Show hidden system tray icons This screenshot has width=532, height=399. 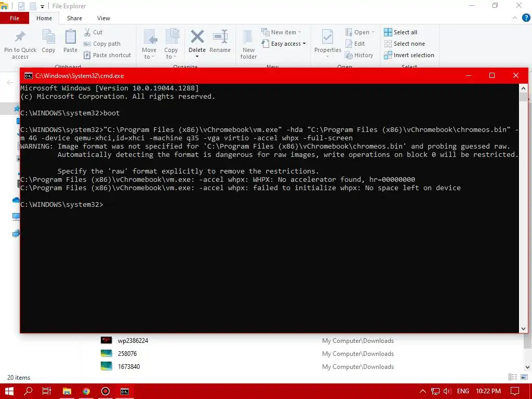(423, 391)
